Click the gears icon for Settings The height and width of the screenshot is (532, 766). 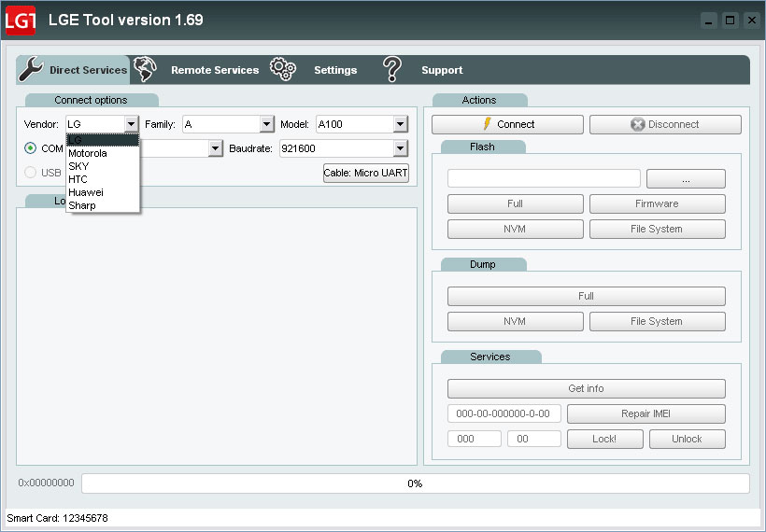pyautogui.click(x=283, y=69)
